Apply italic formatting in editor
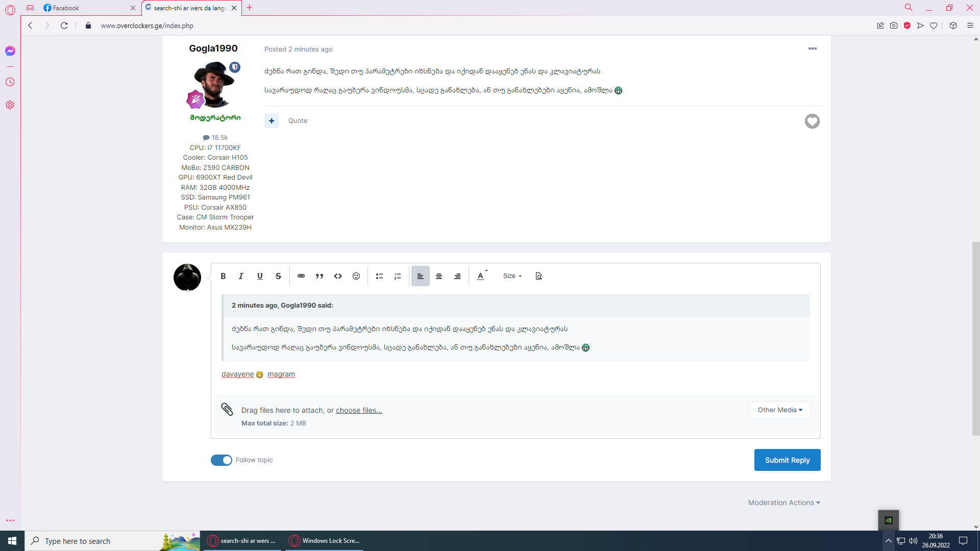 [241, 276]
